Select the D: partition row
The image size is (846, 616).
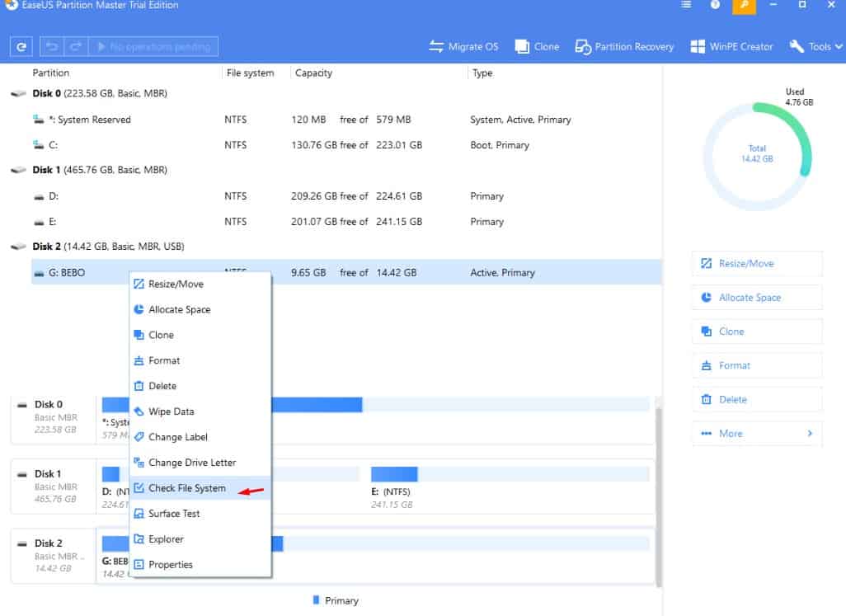point(345,196)
